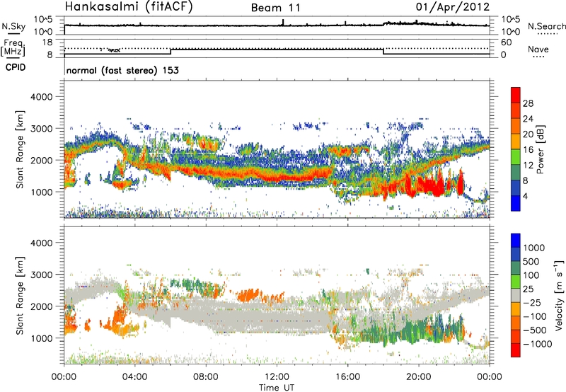Viewport: 566px width, 392px height.
Task: Click the '10^5' label left of the sky noise panel
Action: pos(43,20)
